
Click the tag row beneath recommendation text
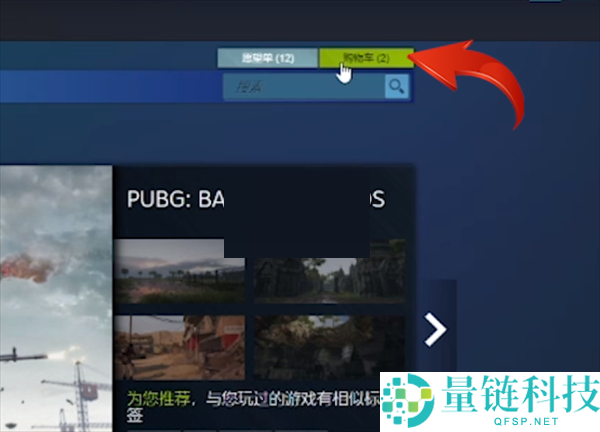(250, 426)
